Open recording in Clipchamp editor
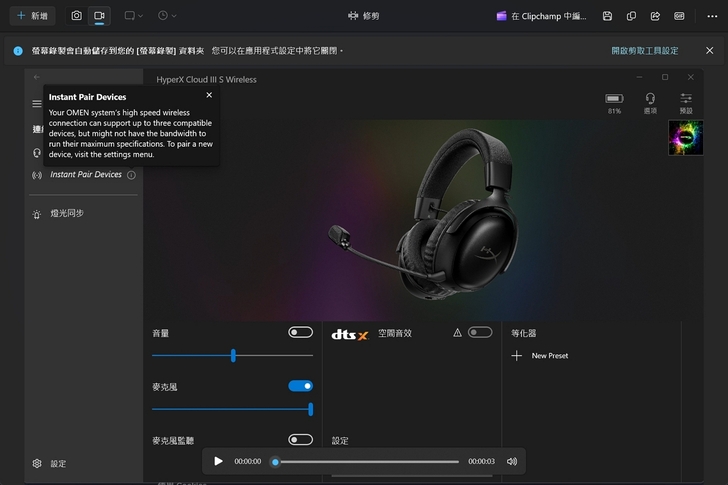The width and height of the screenshot is (728, 485). (541, 16)
